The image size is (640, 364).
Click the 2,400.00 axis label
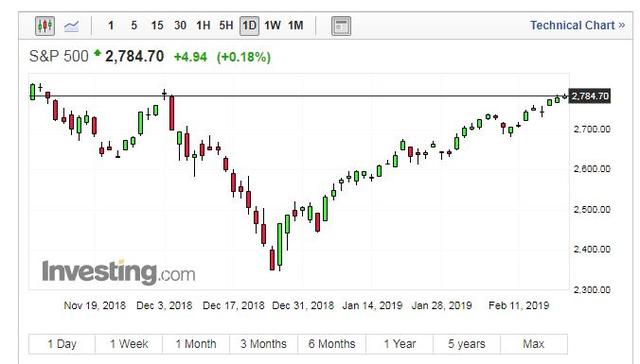(x=592, y=249)
